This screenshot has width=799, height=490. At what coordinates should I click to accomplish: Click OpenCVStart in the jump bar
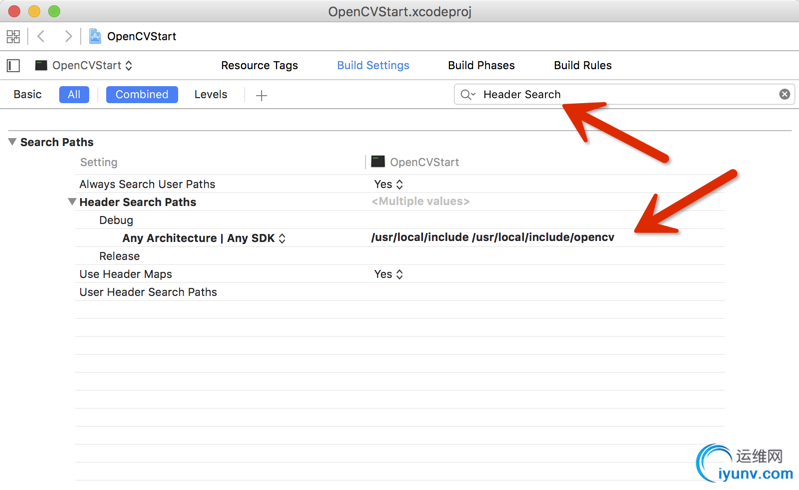point(142,36)
